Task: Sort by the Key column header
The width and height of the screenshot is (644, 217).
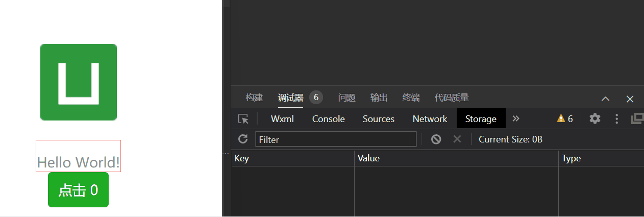Action: (293, 158)
